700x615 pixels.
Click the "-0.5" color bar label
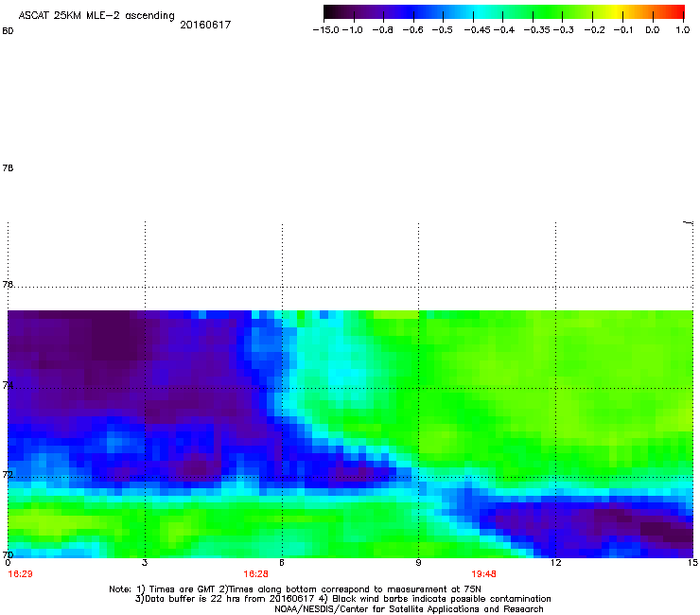442,30
